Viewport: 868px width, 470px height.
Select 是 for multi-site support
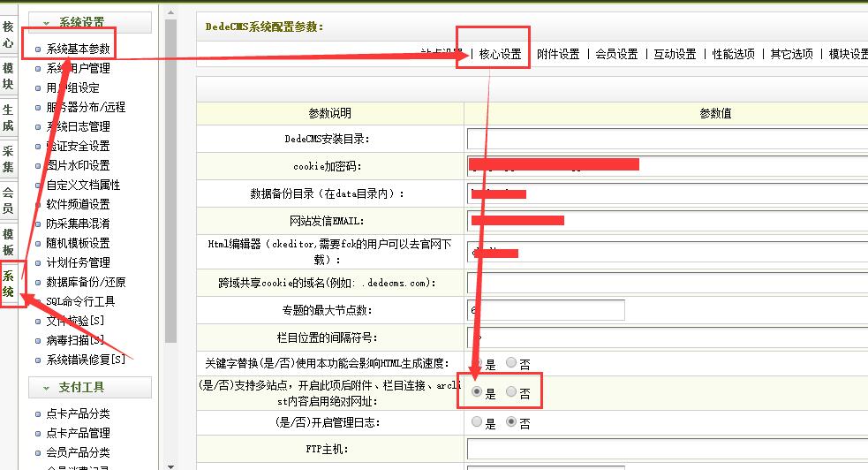pos(478,392)
